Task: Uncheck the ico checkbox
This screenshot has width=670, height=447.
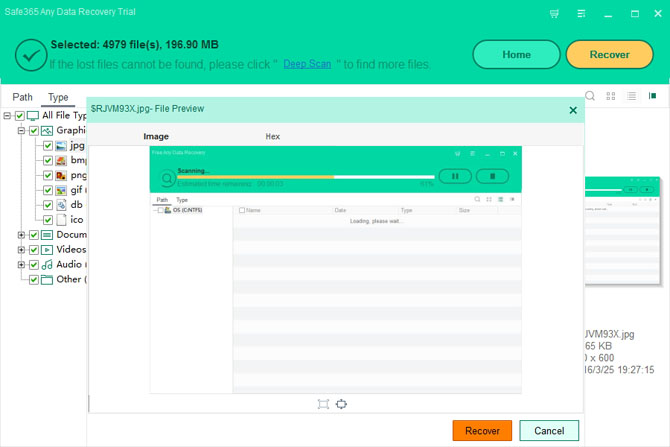Action: [48, 220]
